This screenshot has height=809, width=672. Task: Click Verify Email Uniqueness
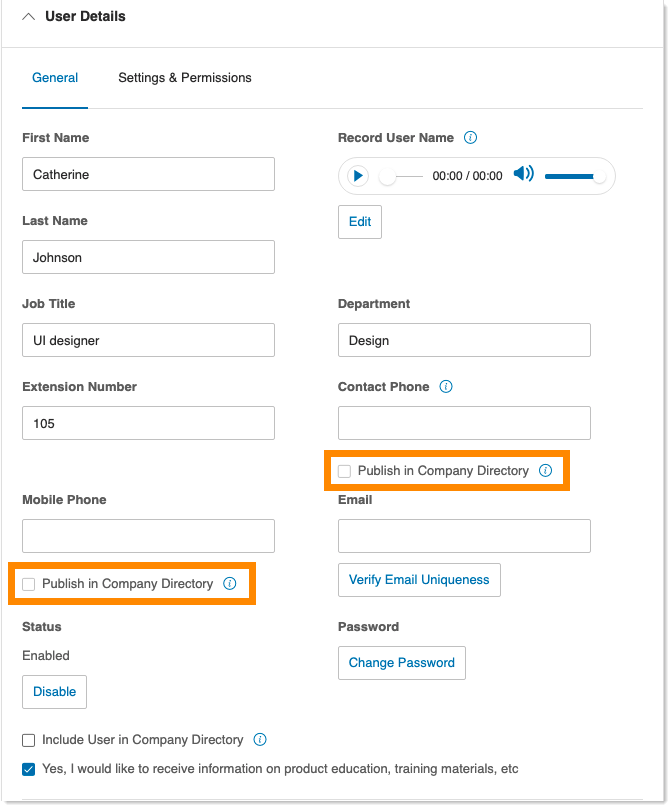tap(418, 580)
